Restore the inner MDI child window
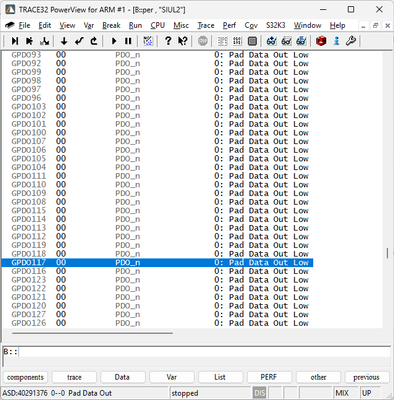The image size is (394, 400). (375, 25)
